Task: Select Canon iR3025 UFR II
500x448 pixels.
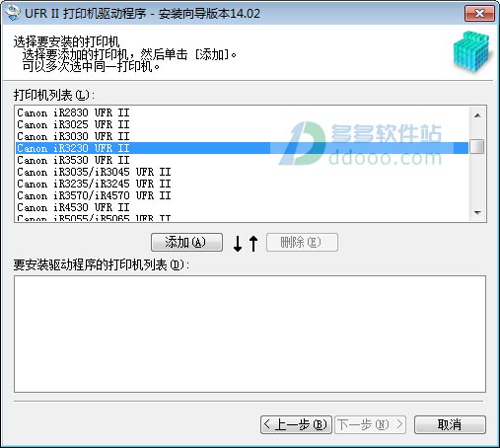Action: click(x=242, y=124)
